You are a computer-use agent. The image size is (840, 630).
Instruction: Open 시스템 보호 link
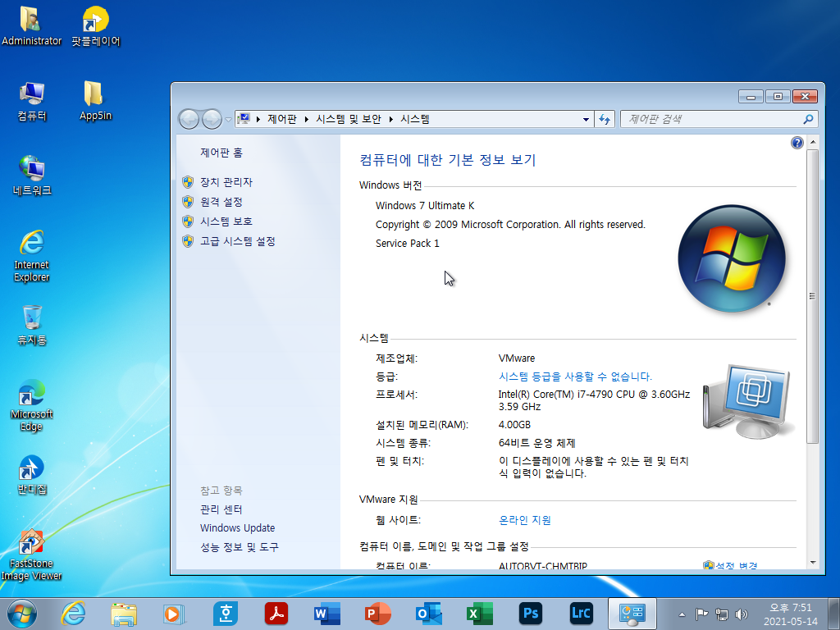226,221
